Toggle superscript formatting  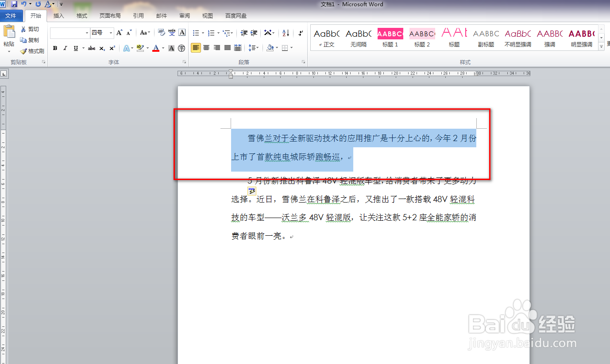[x=112, y=48]
